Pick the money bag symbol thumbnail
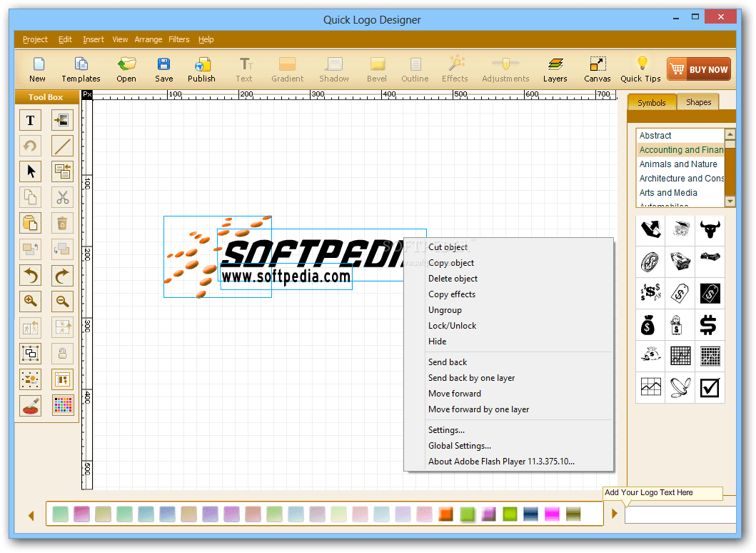The height and width of the screenshot is (553, 756). coord(648,325)
